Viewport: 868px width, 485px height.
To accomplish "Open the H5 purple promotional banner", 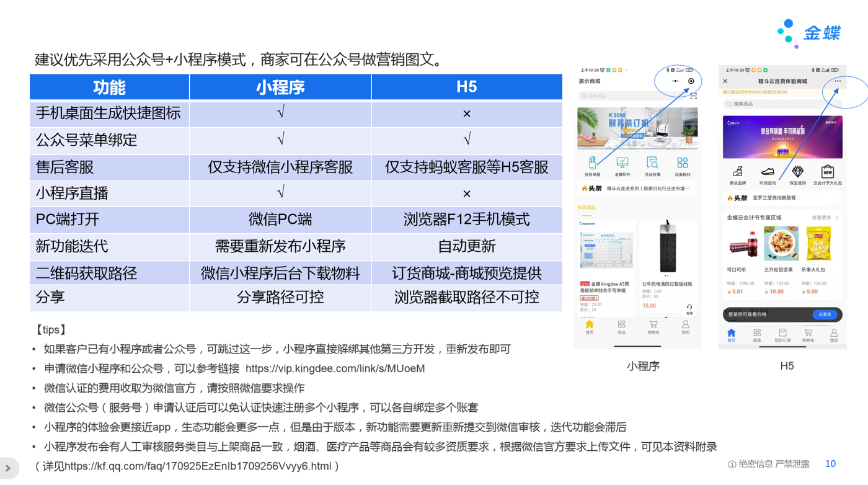I will [782, 136].
